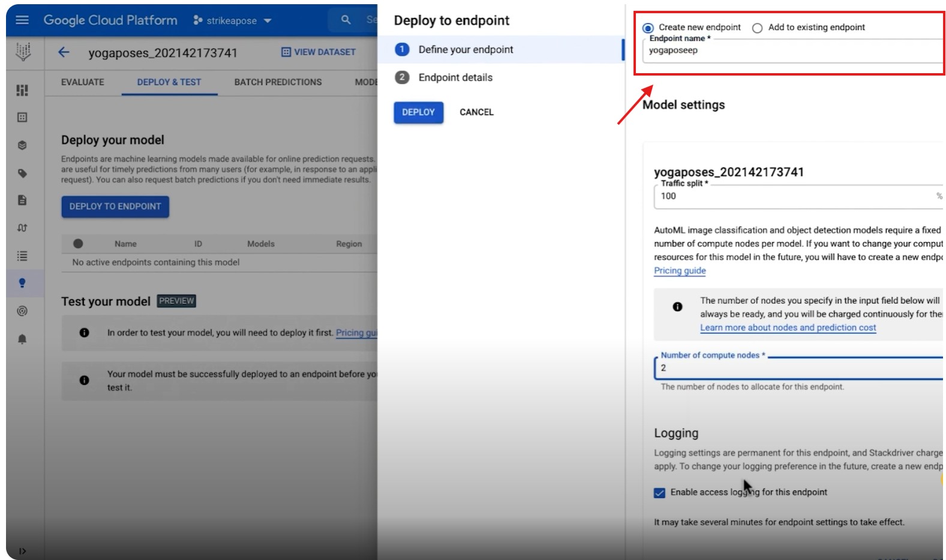Select the Add to existing endpoint option
The image size is (946, 560).
point(758,28)
